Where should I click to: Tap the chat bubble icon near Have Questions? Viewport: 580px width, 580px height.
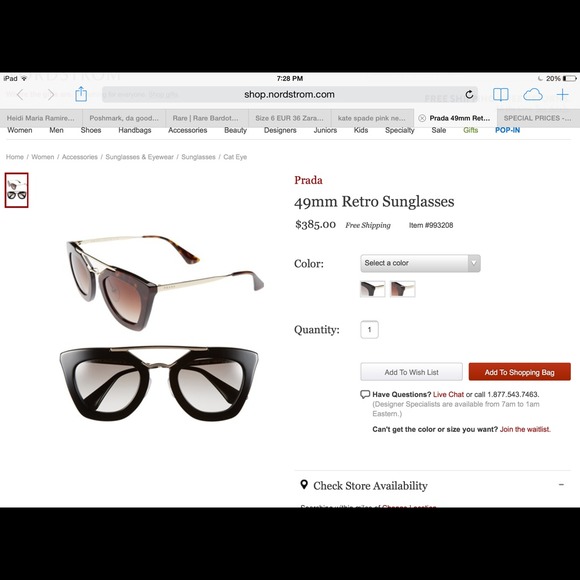pos(365,394)
